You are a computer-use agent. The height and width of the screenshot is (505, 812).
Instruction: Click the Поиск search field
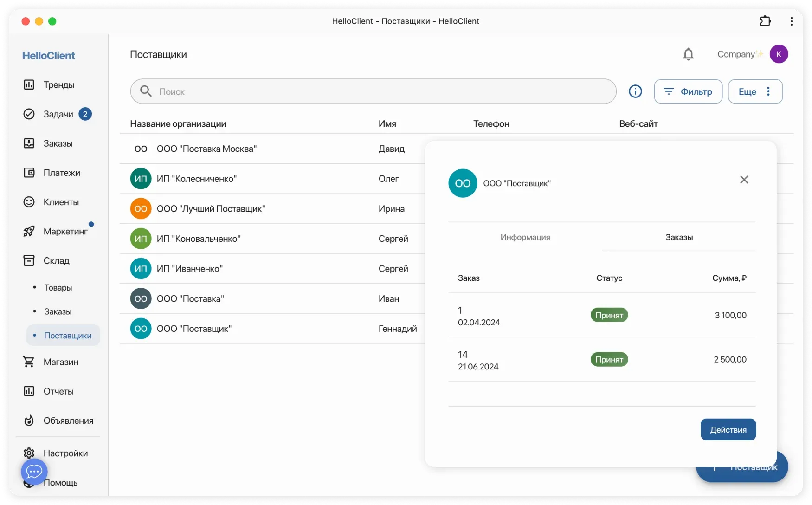[380, 91]
